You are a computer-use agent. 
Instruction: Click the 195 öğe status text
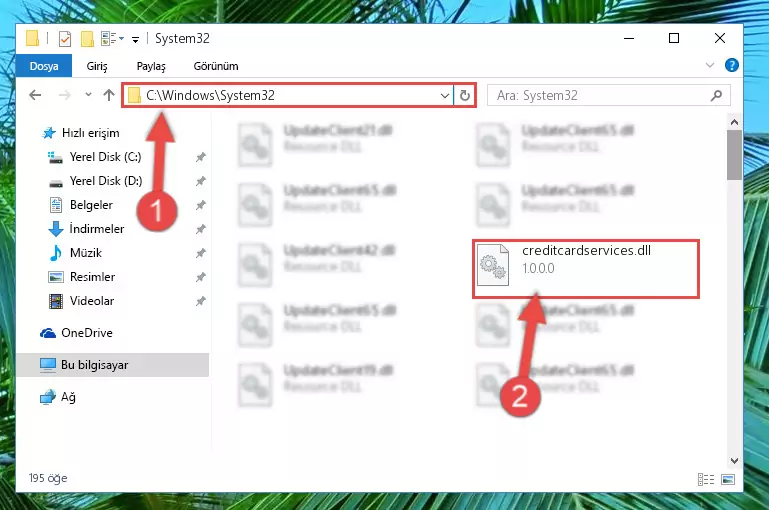click(48, 478)
